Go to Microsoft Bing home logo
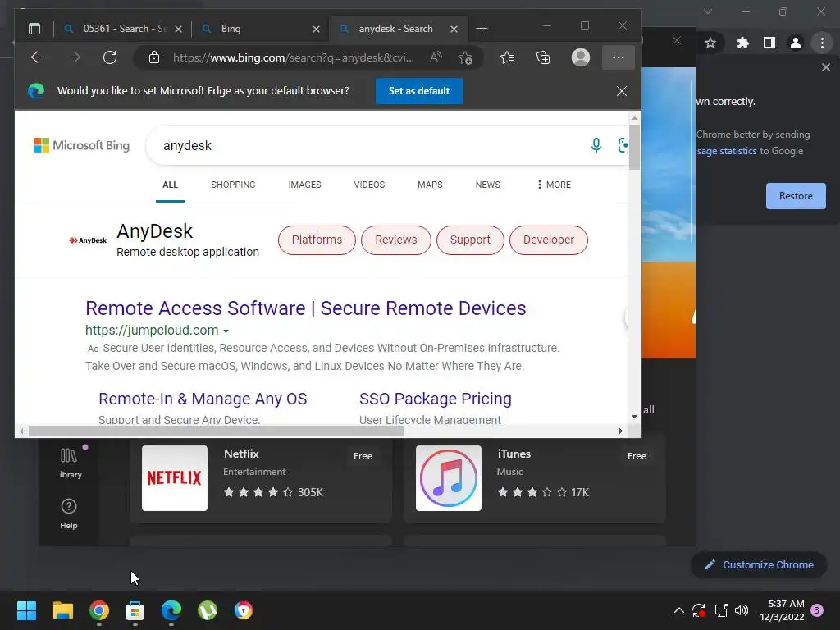840x630 pixels. 82,145
